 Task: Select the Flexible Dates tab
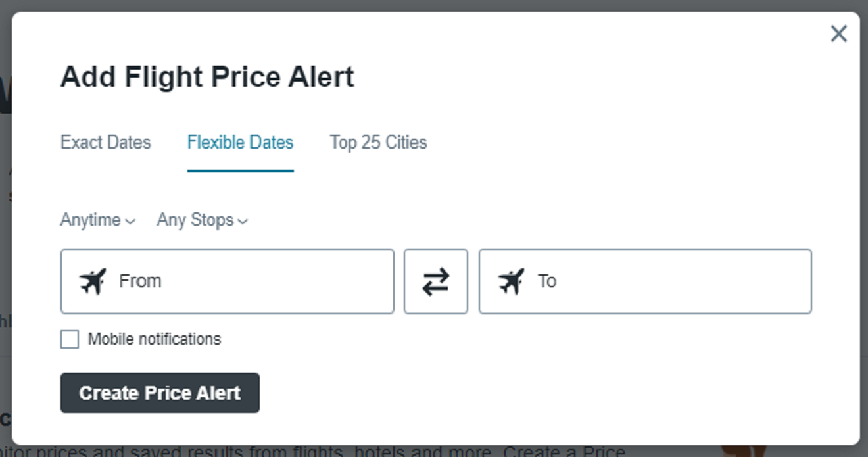240,143
